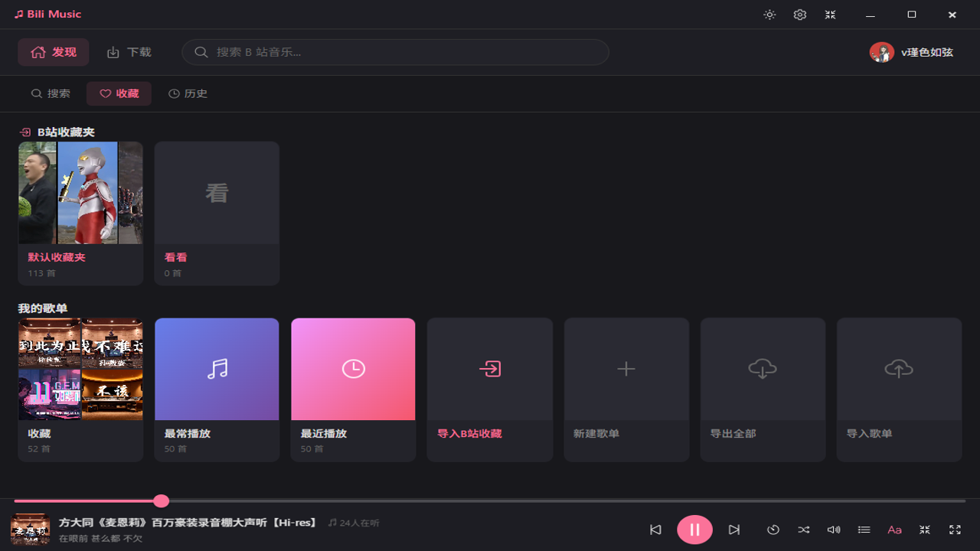Click the 导入B站收藏 label
Viewport: 980px width, 551px height.
point(469,434)
